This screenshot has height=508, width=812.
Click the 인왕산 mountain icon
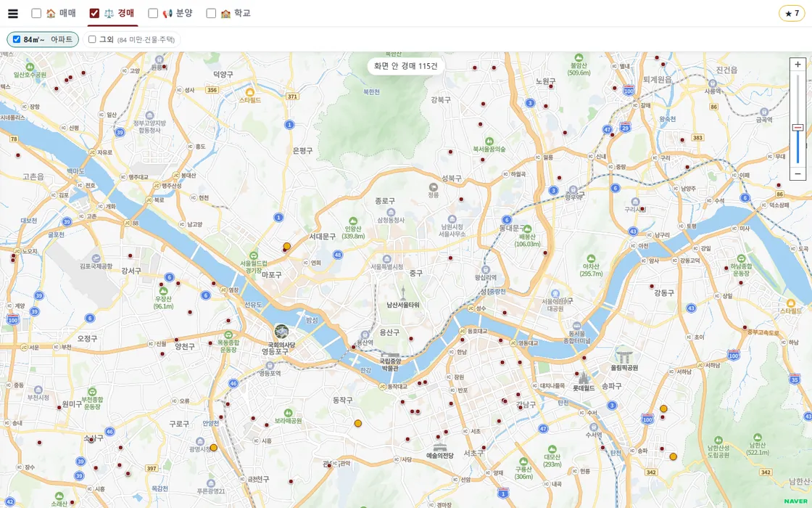pos(353,221)
